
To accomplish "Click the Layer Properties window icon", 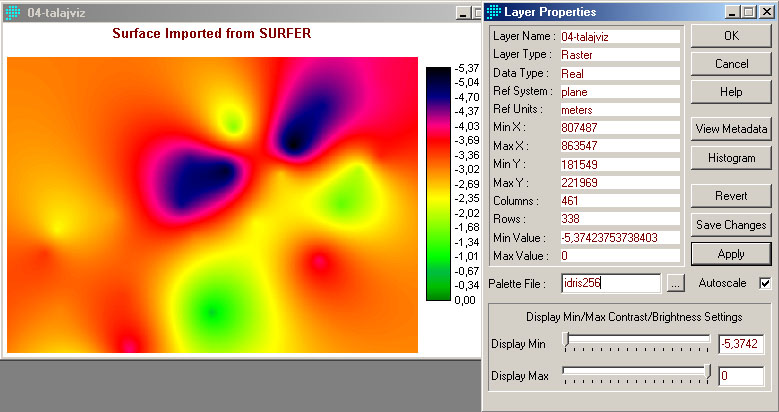I will (494, 12).
